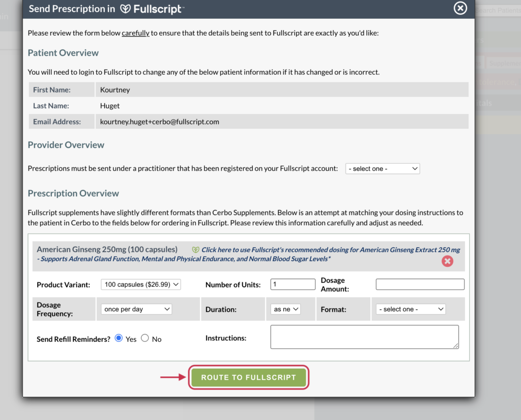Close the Send Prescription dialog
The height and width of the screenshot is (420, 521).
point(460,8)
